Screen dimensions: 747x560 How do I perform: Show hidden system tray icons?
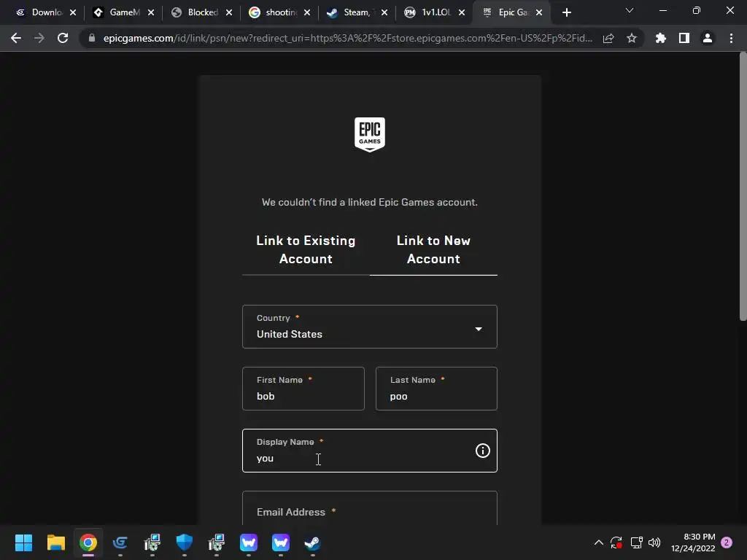tap(599, 542)
